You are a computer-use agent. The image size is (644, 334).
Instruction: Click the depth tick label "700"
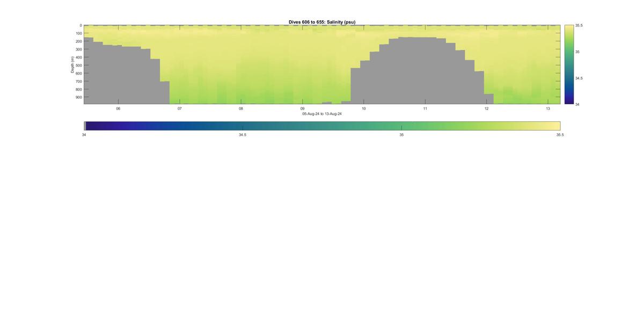[78, 82]
